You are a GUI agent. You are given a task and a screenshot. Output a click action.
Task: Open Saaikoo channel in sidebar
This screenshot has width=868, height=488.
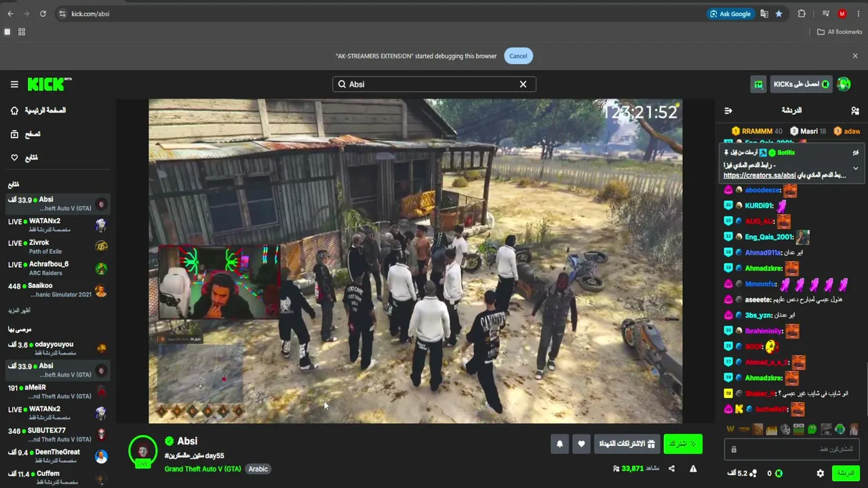pyautogui.click(x=58, y=290)
